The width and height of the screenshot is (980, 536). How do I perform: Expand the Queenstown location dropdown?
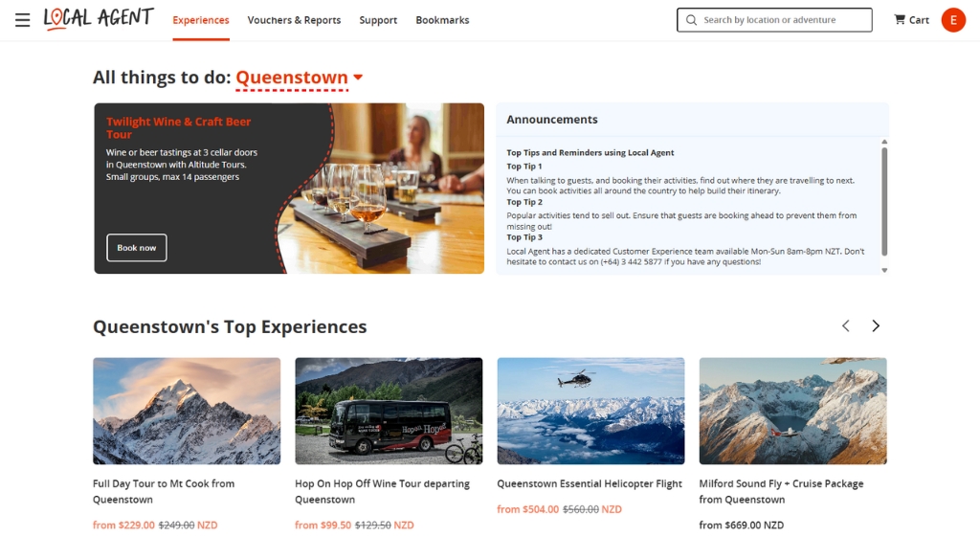pyautogui.click(x=358, y=78)
